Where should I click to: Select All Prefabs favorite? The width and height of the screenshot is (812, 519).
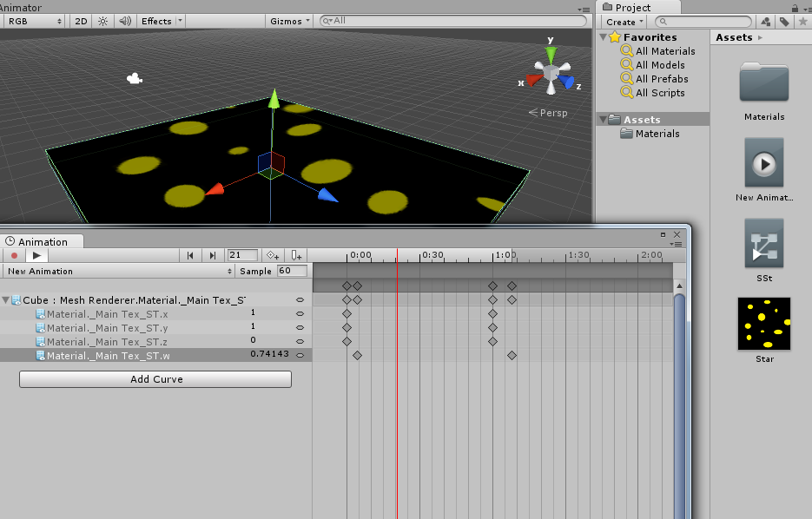point(655,79)
